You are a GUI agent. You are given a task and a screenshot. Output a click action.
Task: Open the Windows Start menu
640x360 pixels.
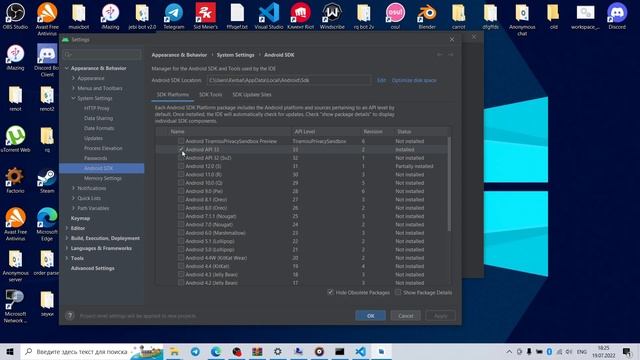[x=10, y=351]
